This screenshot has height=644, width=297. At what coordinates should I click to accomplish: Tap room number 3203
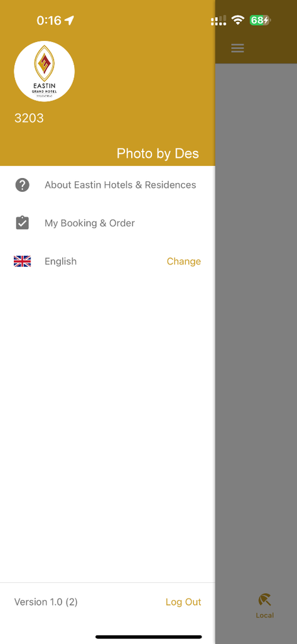point(29,118)
